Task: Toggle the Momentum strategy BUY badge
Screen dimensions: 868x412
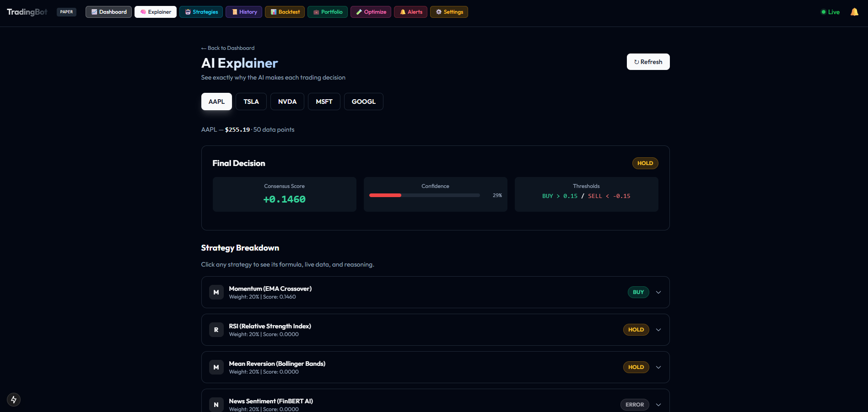Action: pyautogui.click(x=638, y=292)
